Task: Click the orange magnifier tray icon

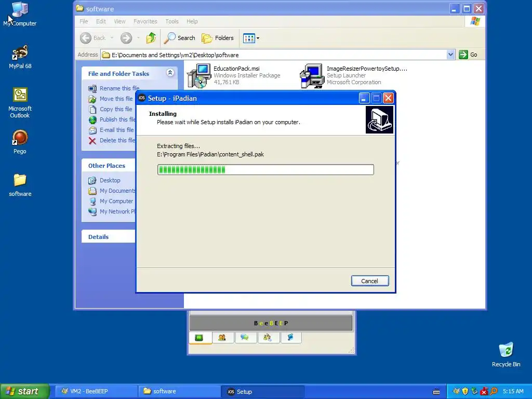Action: [x=494, y=391]
